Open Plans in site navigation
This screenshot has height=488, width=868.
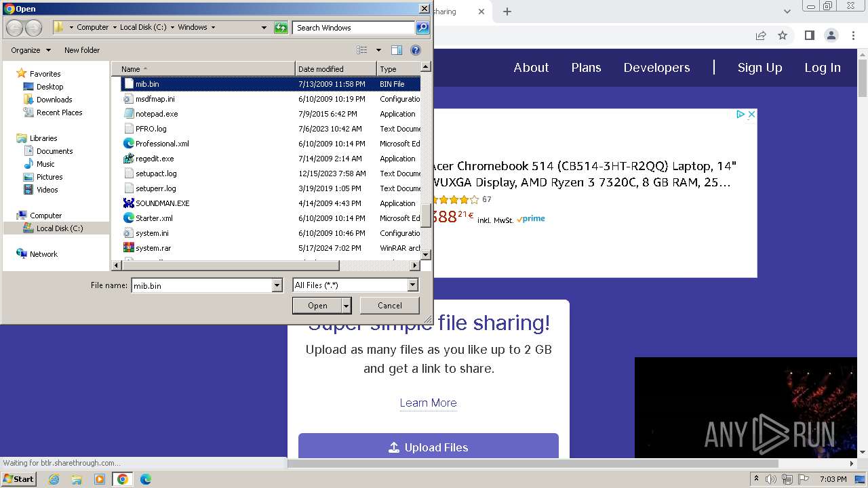click(x=586, y=68)
